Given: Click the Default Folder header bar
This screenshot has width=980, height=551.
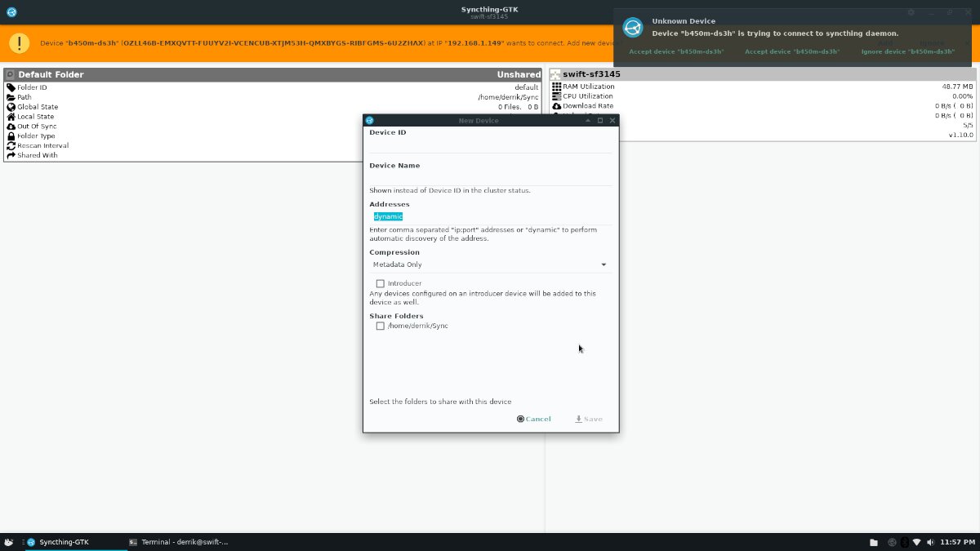Looking at the screenshot, I should 274,74.
